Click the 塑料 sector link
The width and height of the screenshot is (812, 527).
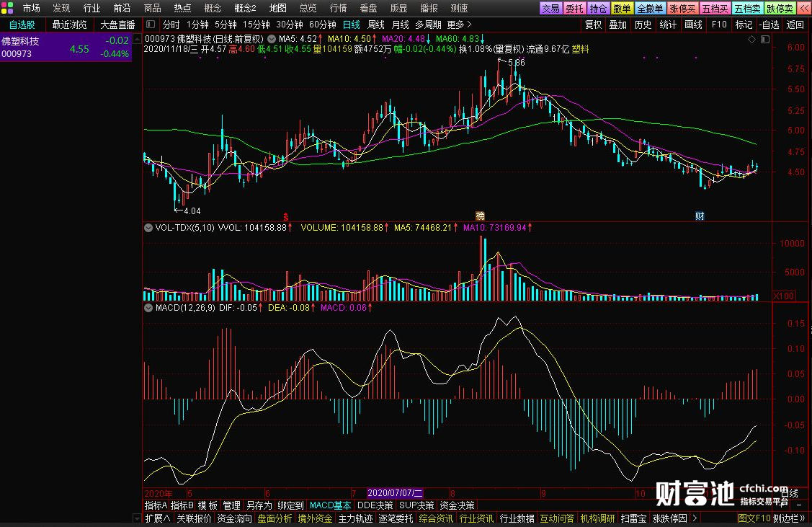(580, 49)
